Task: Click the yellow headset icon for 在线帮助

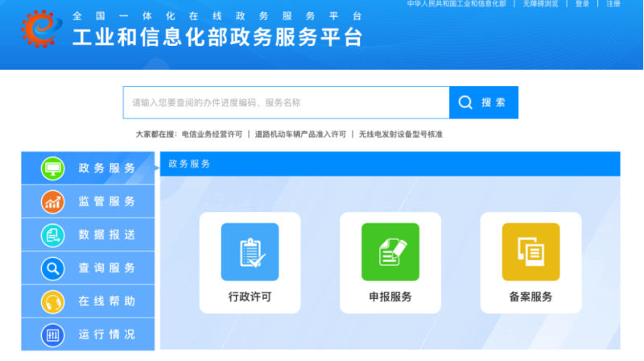Action: point(52,302)
